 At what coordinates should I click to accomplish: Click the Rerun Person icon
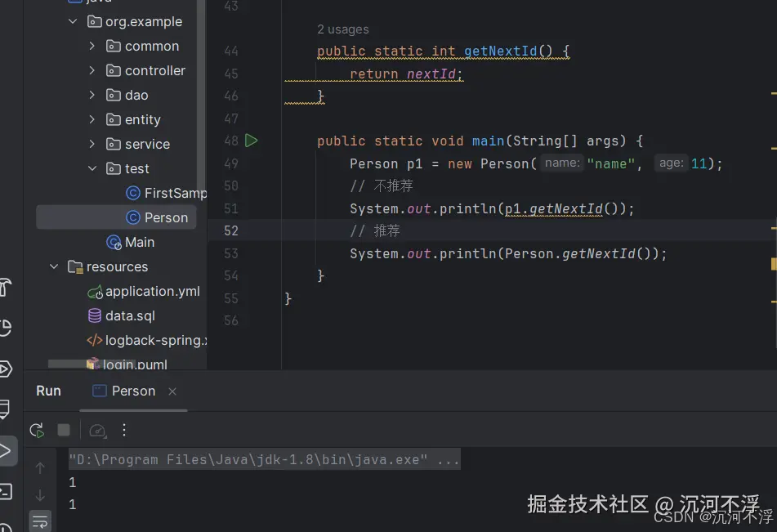point(37,430)
